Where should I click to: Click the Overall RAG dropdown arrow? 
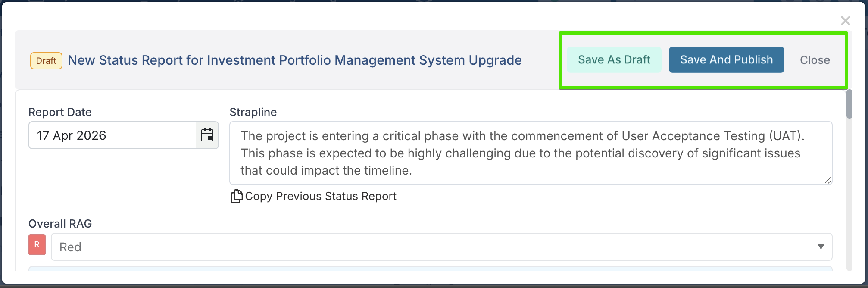(821, 247)
